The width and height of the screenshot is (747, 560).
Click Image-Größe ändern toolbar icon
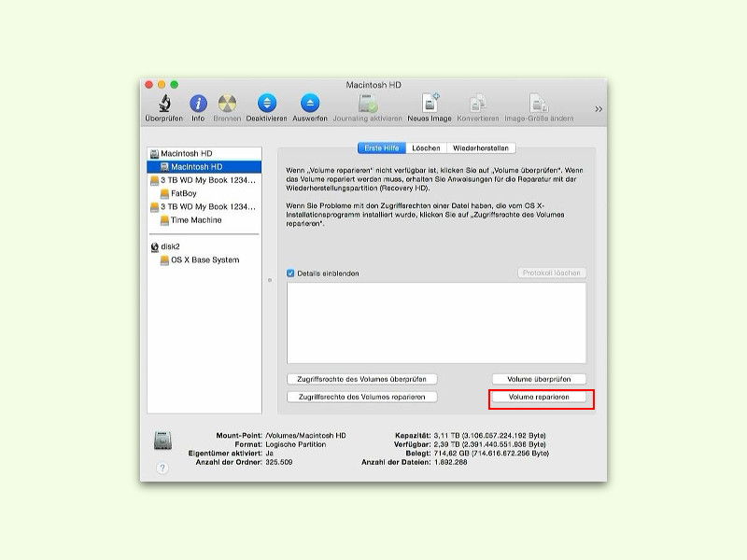pos(539,104)
